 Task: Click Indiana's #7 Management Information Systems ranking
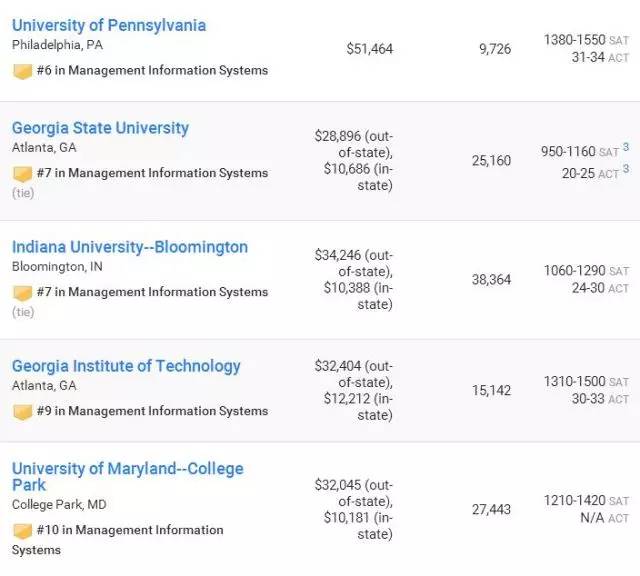pyautogui.click(x=161, y=292)
